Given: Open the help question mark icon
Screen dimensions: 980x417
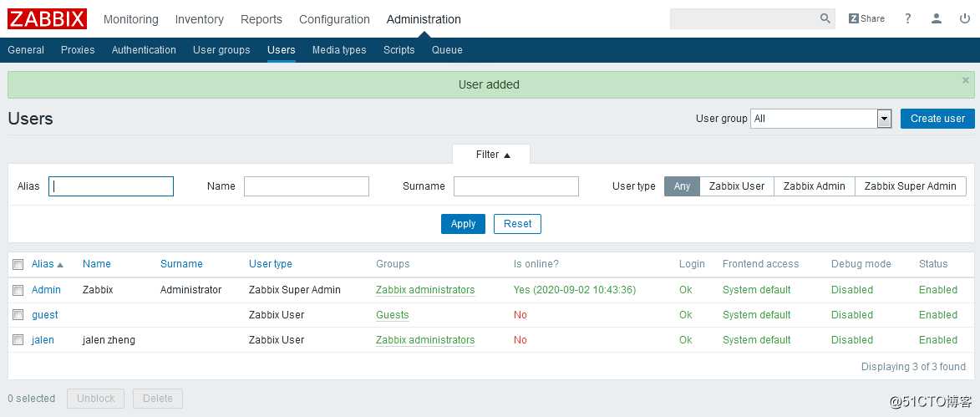Looking at the screenshot, I should pyautogui.click(x=907, y=18).
